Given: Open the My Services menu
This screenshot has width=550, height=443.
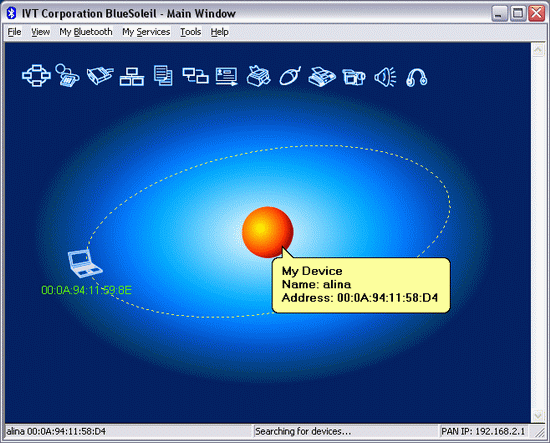Looking at the screenshot, I should pyautogui.click(x=146, y=32).
